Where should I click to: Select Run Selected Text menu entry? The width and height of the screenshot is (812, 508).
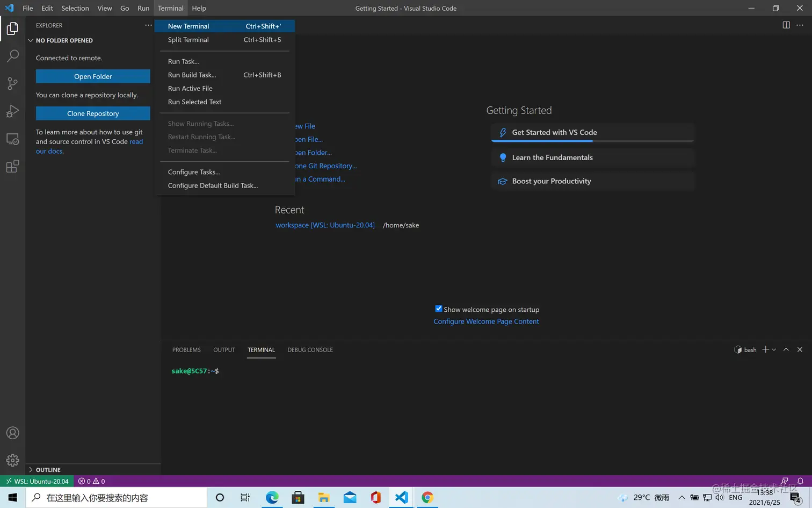(x=224, y=102)
